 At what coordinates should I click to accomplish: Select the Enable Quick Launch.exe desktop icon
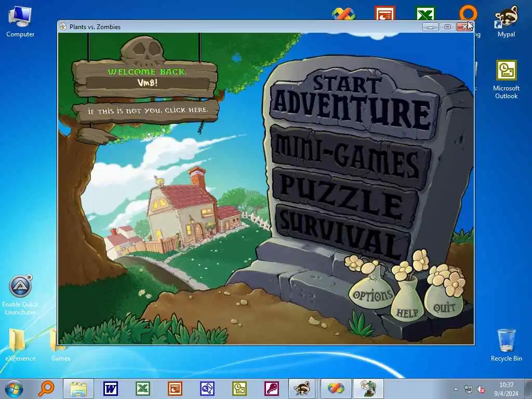(20, 295)
